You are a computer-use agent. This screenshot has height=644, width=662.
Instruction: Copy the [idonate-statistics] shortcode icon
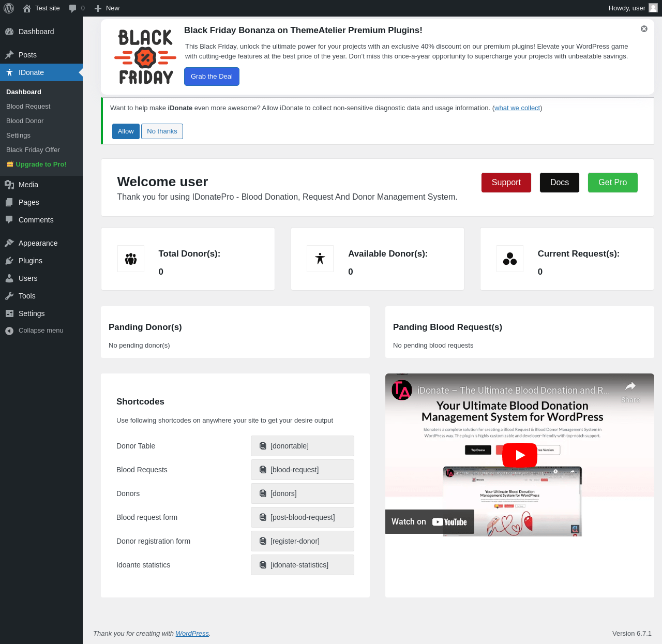pos(263,565)
